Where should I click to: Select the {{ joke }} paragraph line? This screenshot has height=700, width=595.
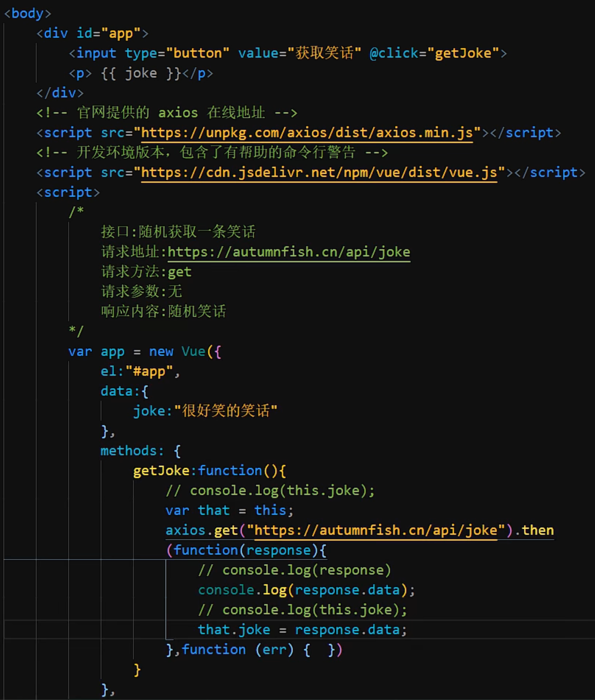[141, 73]
